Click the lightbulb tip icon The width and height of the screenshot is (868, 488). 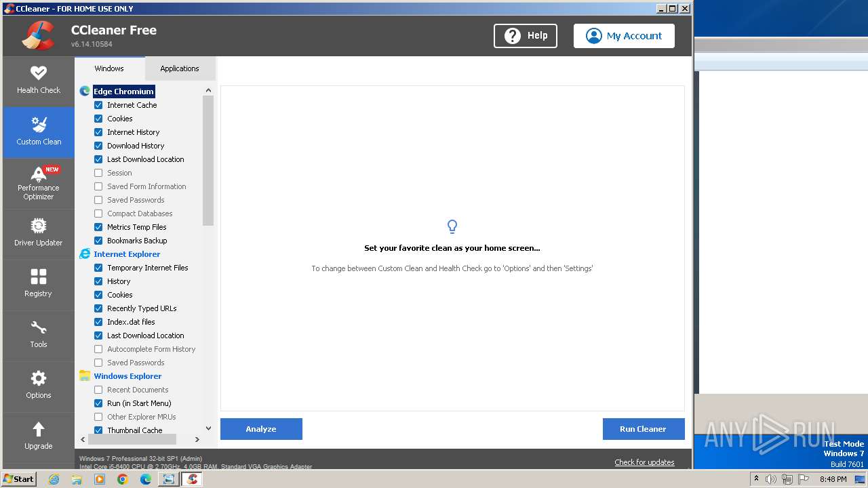click(452, 226)
